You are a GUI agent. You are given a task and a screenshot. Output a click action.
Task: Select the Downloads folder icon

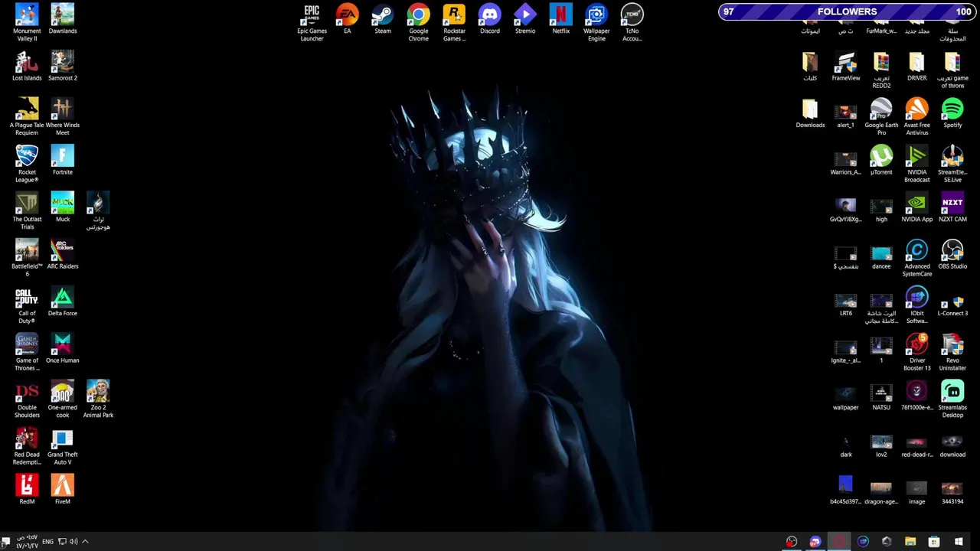(810, 113)
